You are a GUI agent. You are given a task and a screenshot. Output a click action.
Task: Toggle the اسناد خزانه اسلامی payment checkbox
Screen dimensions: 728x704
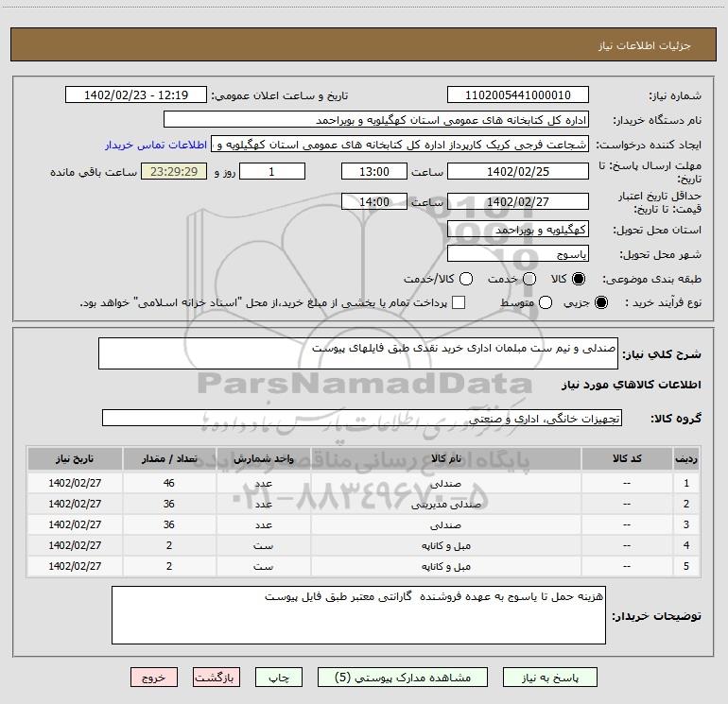(459, 302)
